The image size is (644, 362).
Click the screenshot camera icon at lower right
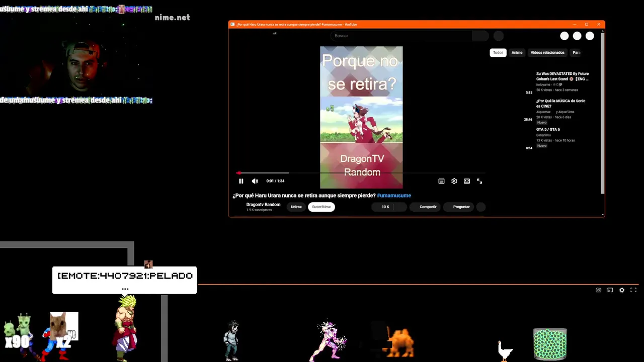pyautogui.click(x=598, y=290)
